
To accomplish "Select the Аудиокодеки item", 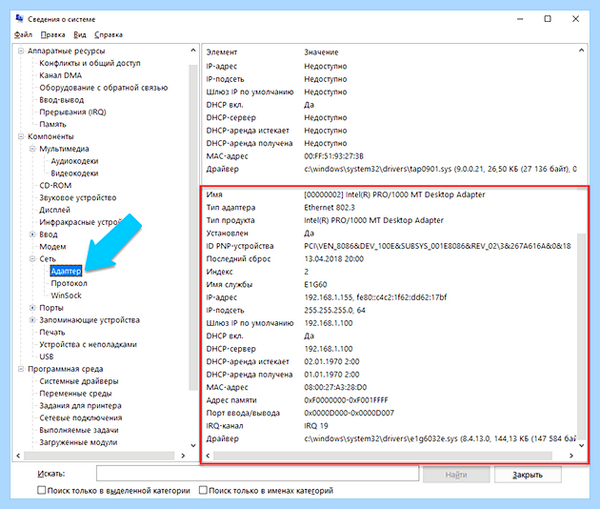I will pyautogui.click(x=75, y=161).
